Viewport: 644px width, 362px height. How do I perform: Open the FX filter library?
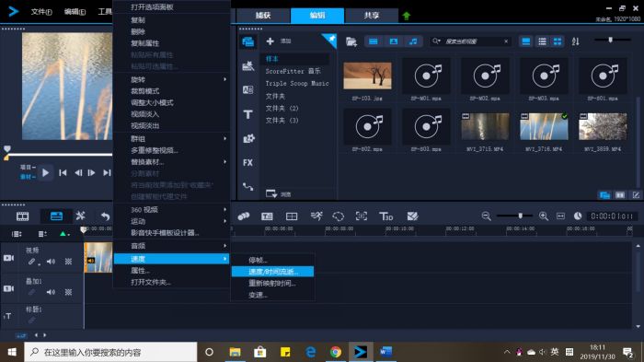[x=247, y=162]
